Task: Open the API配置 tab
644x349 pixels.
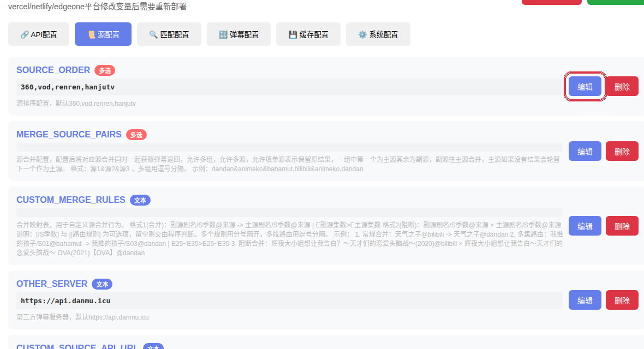Action: [39, 34]
